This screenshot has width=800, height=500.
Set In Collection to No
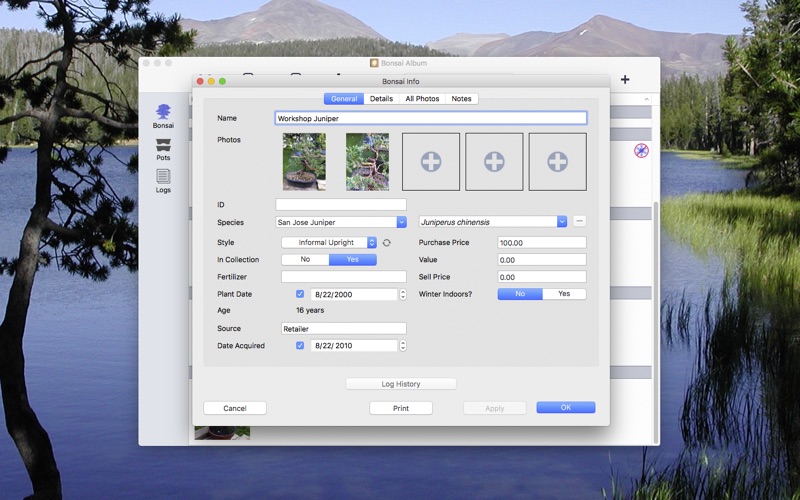305,260
